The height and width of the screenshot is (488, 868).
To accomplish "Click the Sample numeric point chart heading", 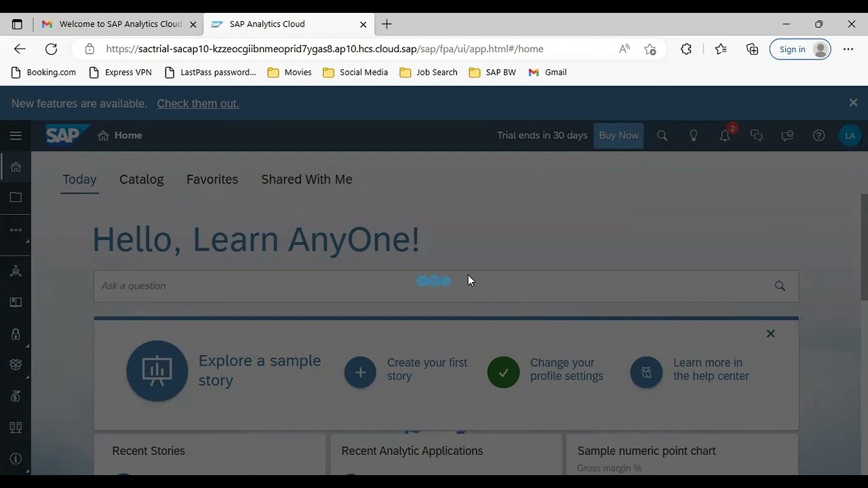I will 646,451.
